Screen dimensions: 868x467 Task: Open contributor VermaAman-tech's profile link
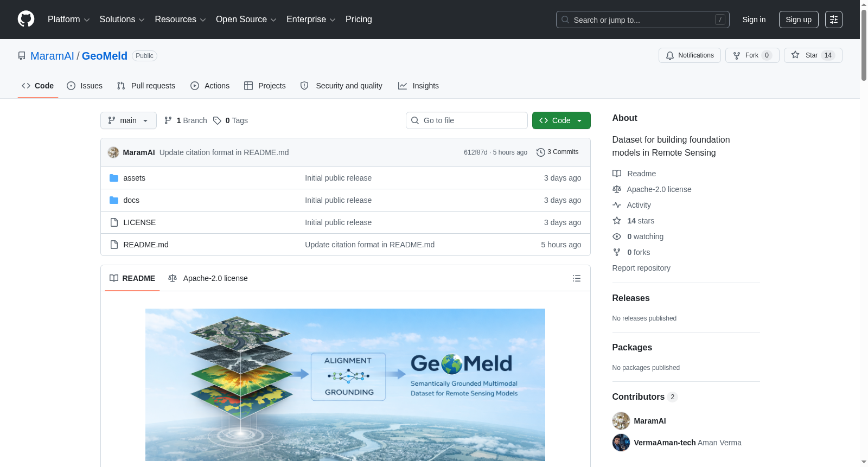coord(665,443)
